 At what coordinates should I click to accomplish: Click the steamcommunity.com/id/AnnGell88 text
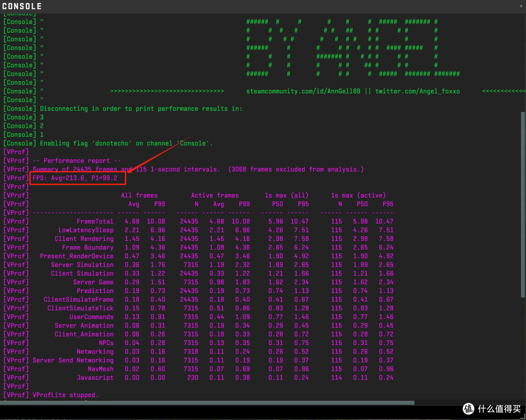(x=303, y=91)
